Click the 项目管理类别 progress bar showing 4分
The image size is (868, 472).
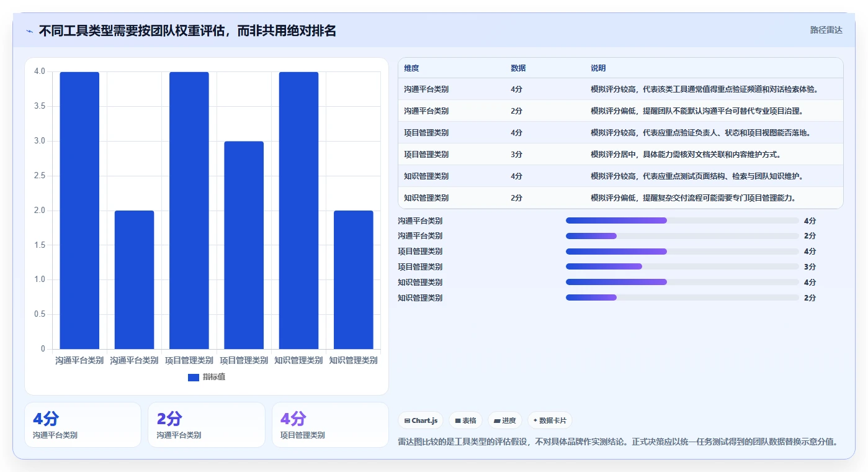682,252
